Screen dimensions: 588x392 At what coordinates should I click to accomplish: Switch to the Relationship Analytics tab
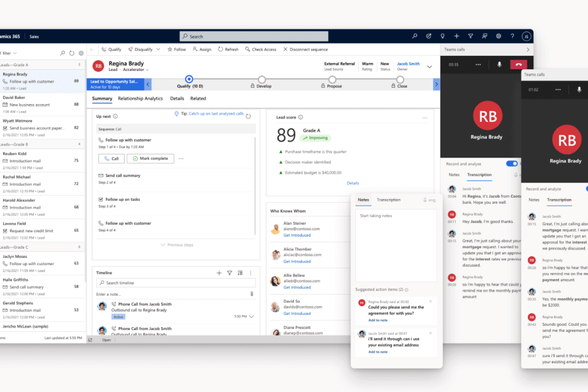[x=140, y=98]
